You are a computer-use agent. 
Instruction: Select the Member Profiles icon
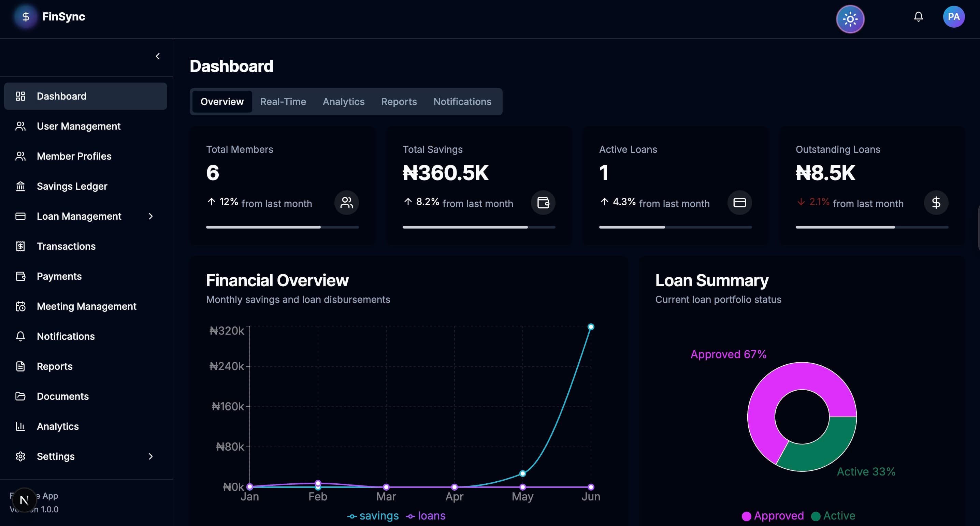pyautogui.click(x=20, y=156)
